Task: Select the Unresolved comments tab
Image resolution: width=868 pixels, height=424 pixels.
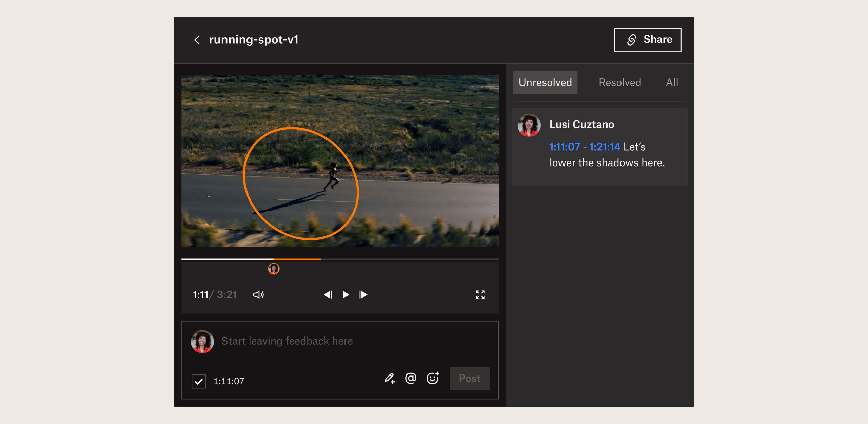Action: coord(544,82)
